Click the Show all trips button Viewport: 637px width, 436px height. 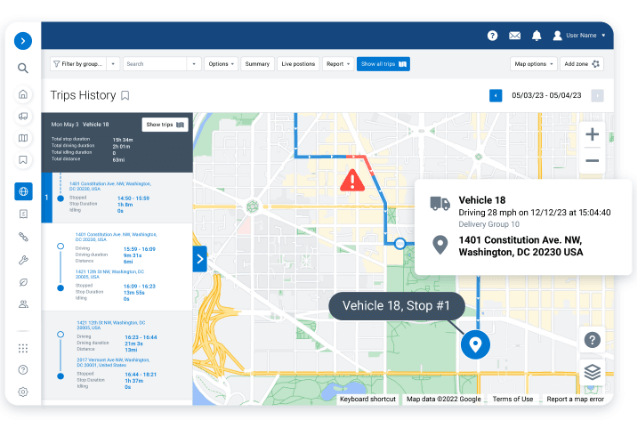point(383,64)
